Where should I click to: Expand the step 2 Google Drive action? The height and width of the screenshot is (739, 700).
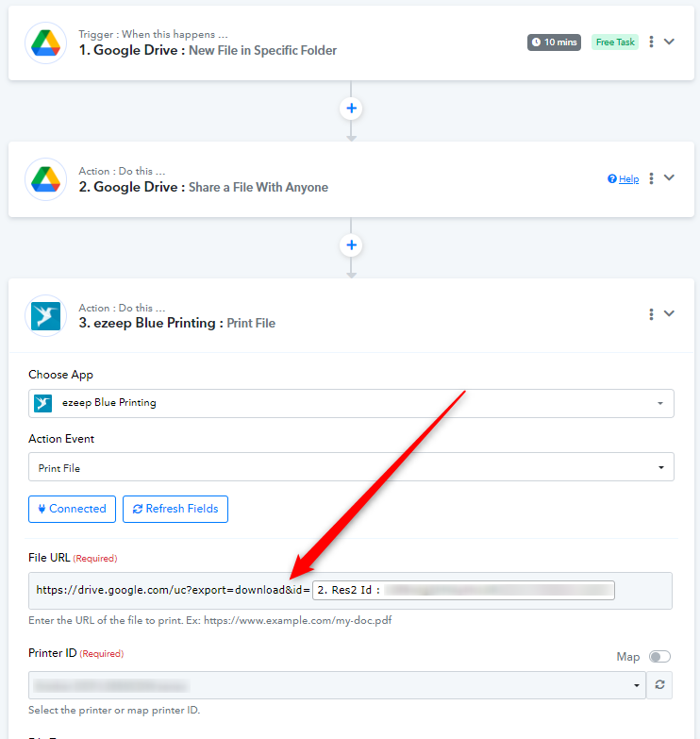pyautogui.click(x=669, y=177)
